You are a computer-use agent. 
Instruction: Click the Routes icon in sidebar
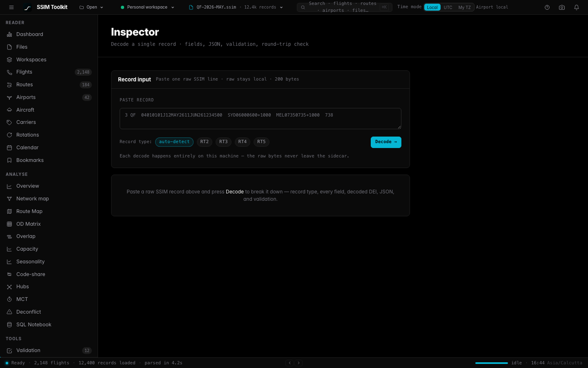(9, 85)
